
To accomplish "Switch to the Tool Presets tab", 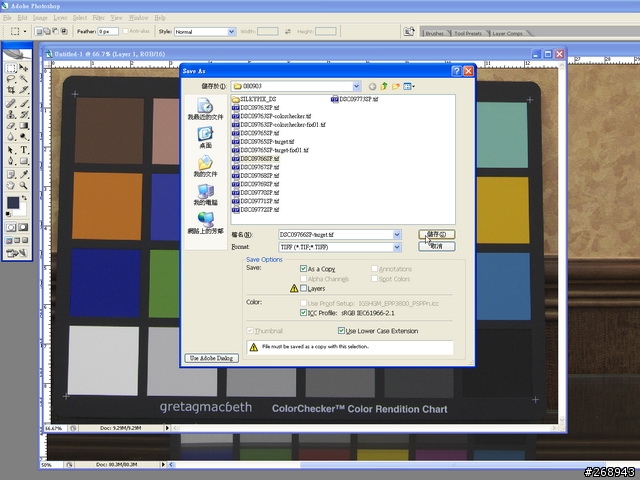I will (x=468, y=33).
